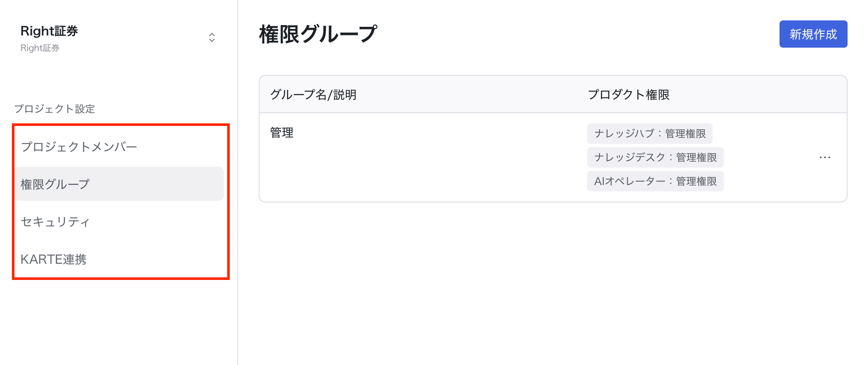Click the Right証券 subtitle text
Screen dimensions: 868x365
click(40, 48)
